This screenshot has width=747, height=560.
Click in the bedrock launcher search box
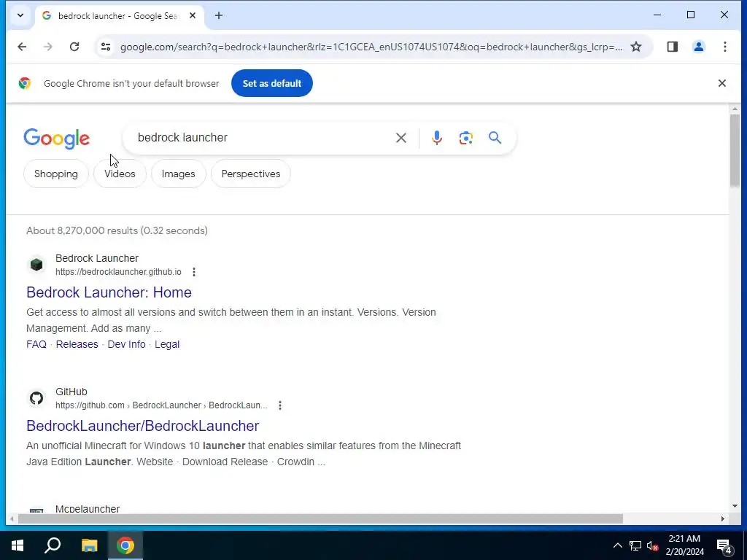(262, 138)
